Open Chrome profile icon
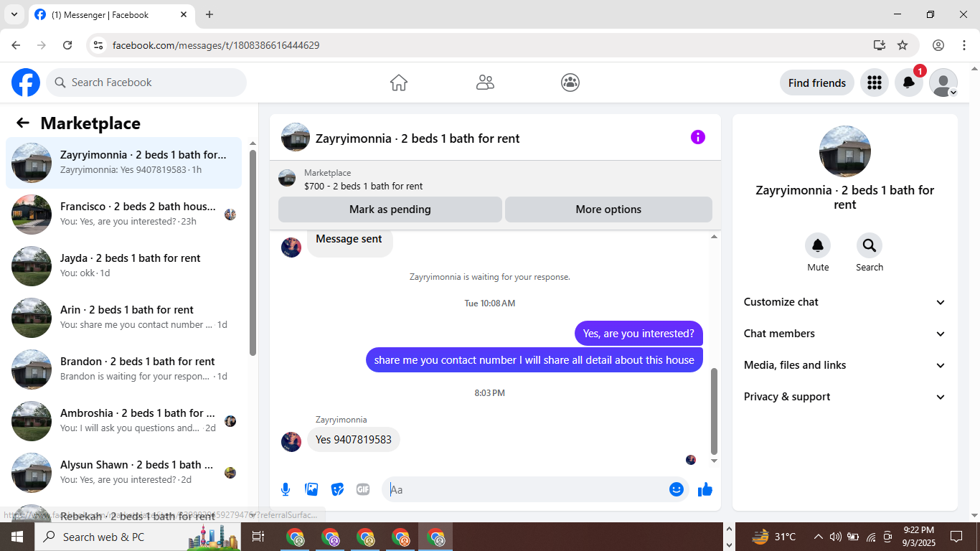 (938, 45)
